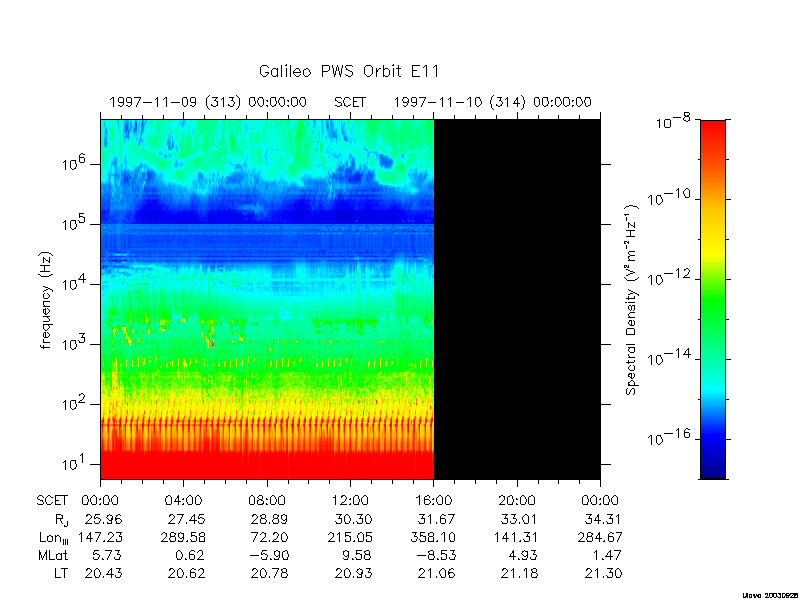800x600 pixels.
Task: Click the LT value "20.43"
Action: click(104, 573)
